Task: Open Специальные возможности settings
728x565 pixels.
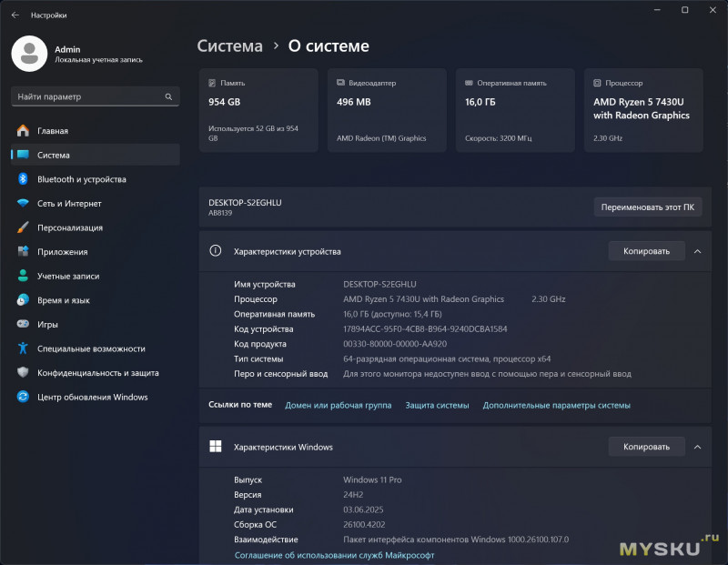Action: point(96,348)
